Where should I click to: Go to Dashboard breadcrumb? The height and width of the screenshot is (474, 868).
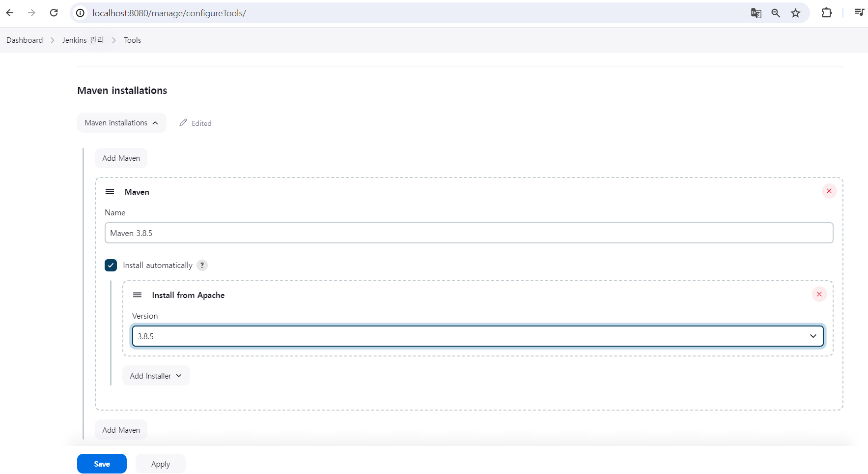(x=25, y=40)
